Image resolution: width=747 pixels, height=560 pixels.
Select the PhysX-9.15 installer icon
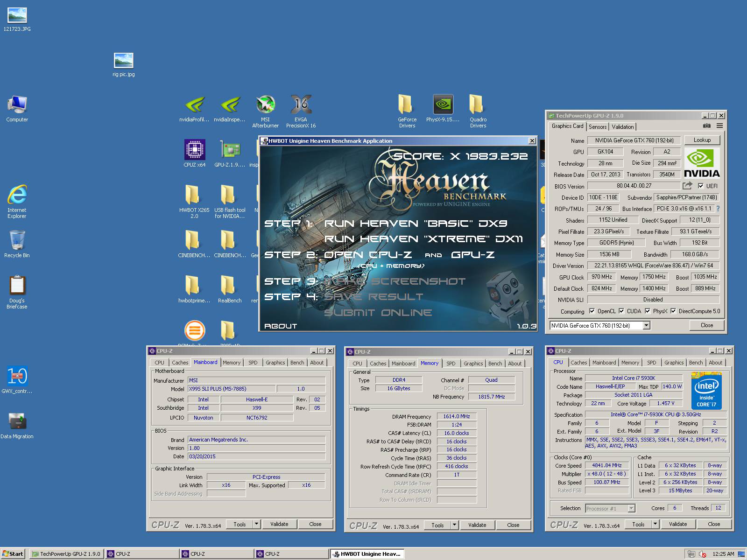click(443, 109)
